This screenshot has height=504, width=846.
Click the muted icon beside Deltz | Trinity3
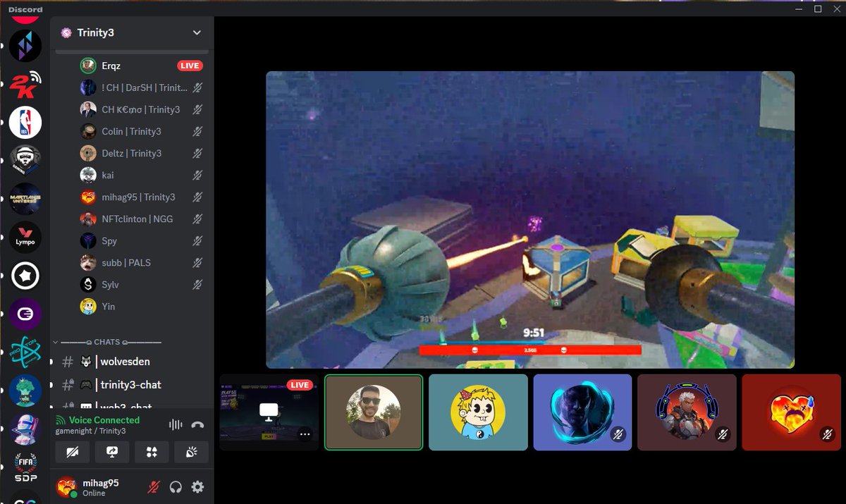click(x=198, y=153)
